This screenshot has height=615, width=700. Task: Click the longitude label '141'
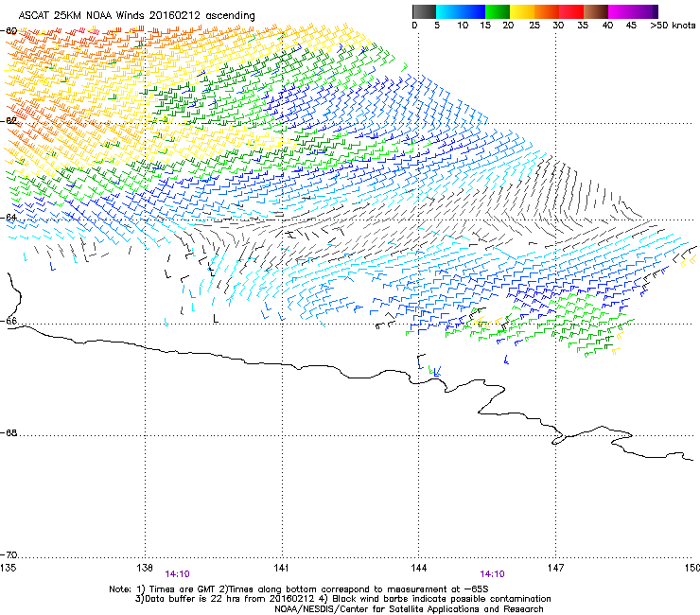pos(281,568)
